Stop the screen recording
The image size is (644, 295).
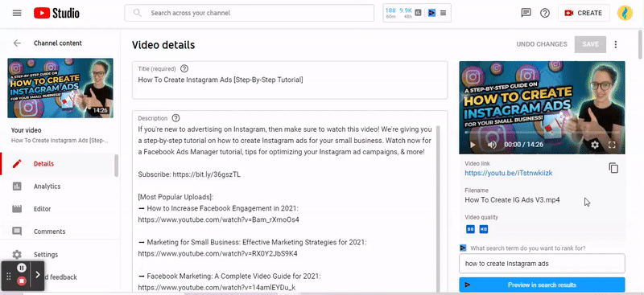click(22, 281)
